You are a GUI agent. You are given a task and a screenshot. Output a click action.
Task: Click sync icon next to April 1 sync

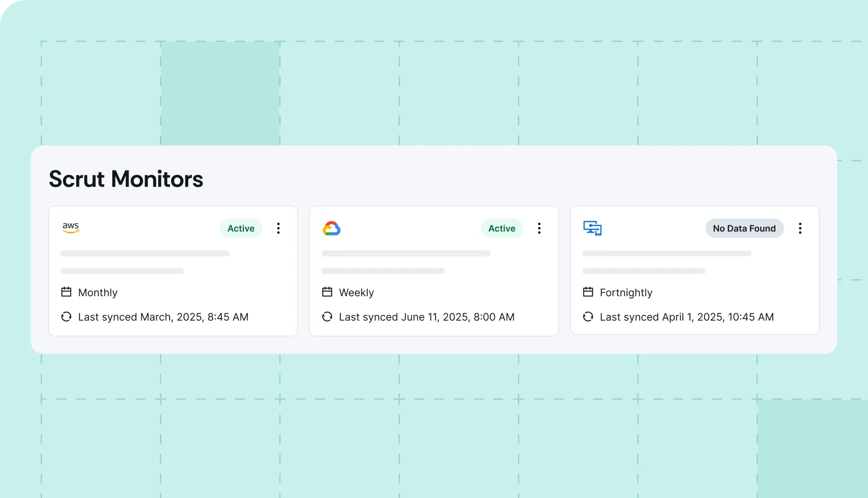(x=588, y=317)
